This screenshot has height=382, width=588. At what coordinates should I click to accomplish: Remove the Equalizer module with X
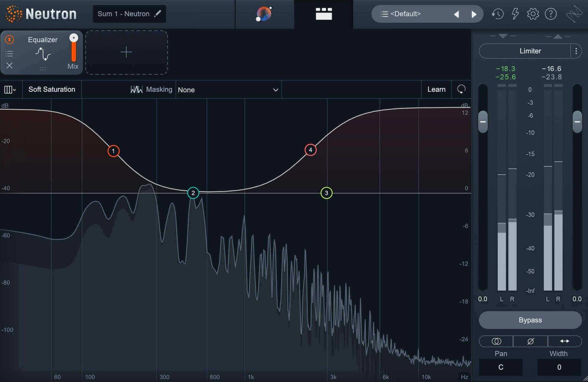click(9, 65)
